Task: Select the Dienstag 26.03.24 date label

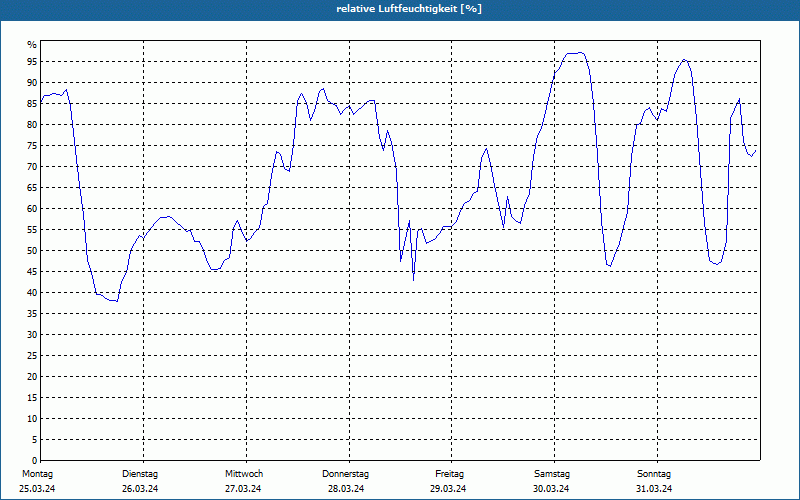Action: pyautogui.click(x=140, y=481)
